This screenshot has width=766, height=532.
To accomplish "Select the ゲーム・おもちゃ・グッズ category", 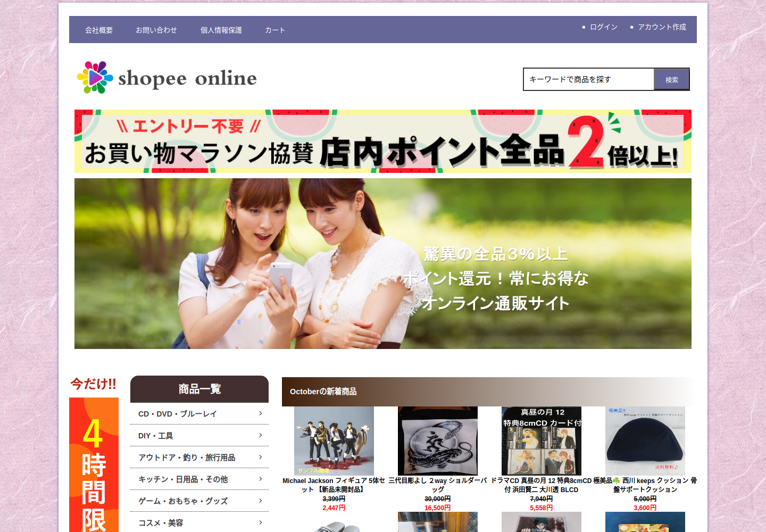I will click(x=199, y=501).
